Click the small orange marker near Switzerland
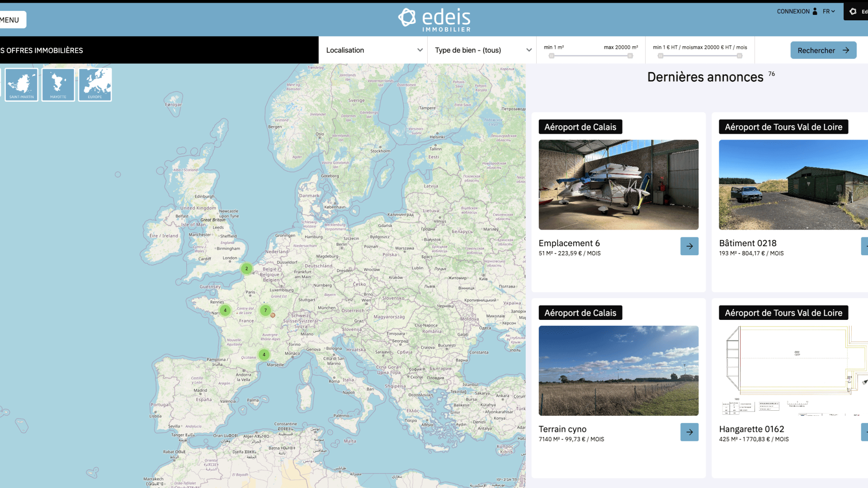This screenshot has width=868, height=488. pyautogui.click(x=273, y=315)
